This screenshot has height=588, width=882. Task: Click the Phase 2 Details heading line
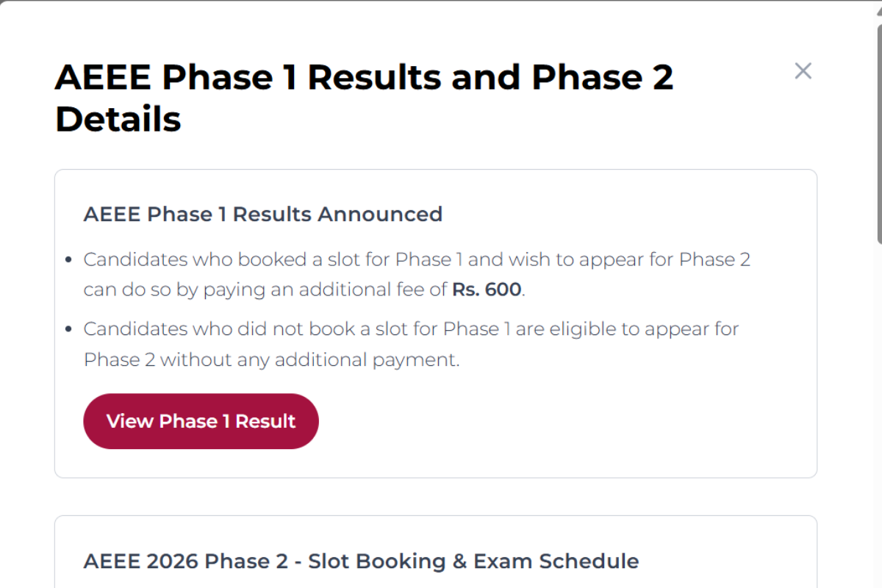pyautogui.click(x=117, y=119)
